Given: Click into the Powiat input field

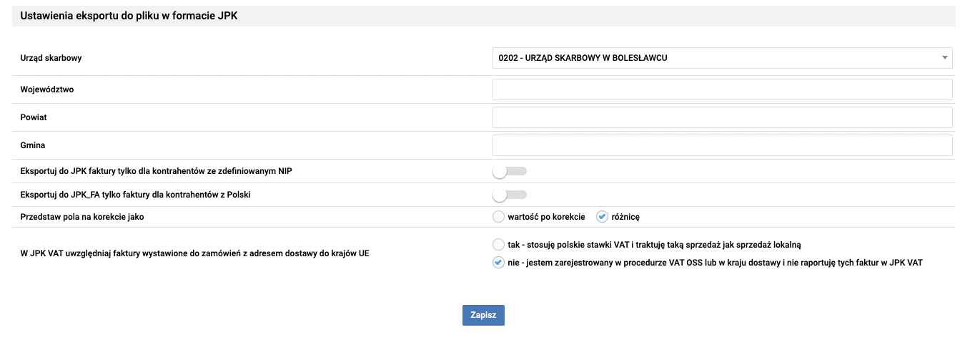Looking at the screenshot, I should (722, 117).
